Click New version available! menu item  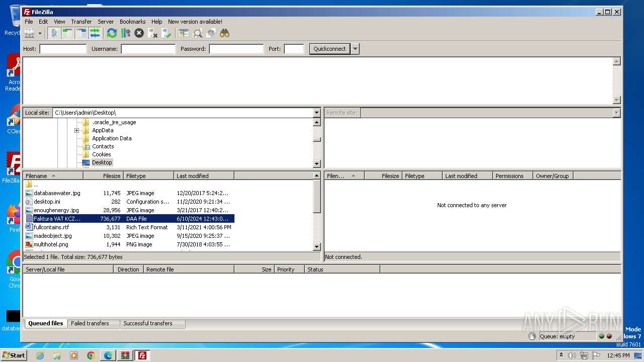pos(195,22)
